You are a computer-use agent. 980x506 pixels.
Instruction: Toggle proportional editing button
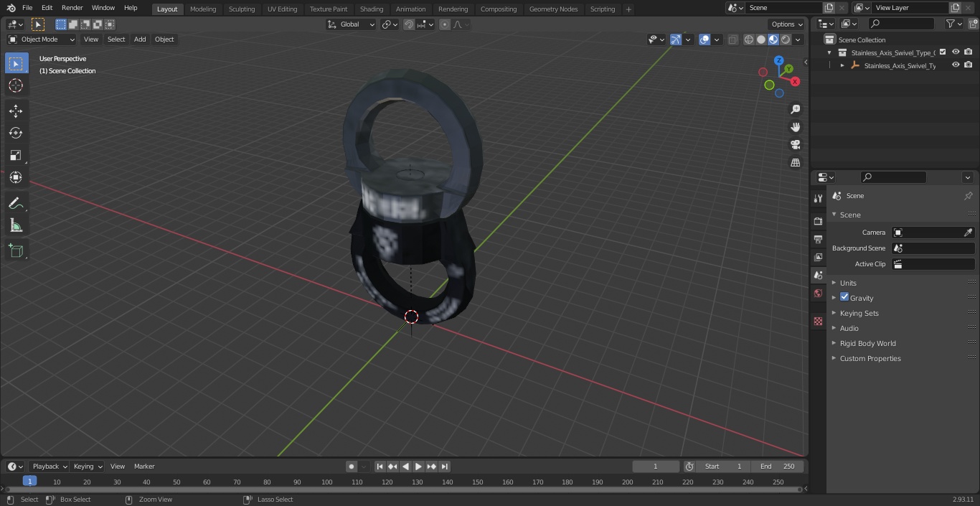[x=445, y=24]
